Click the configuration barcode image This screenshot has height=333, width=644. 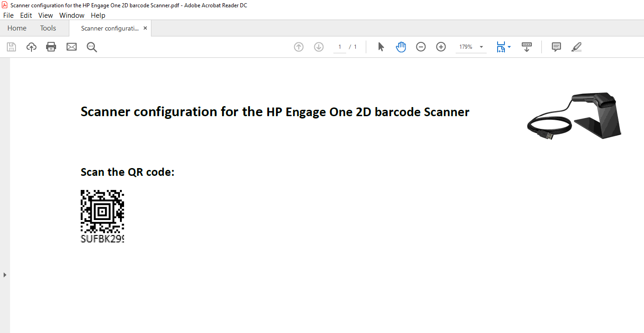coord(103,211)
